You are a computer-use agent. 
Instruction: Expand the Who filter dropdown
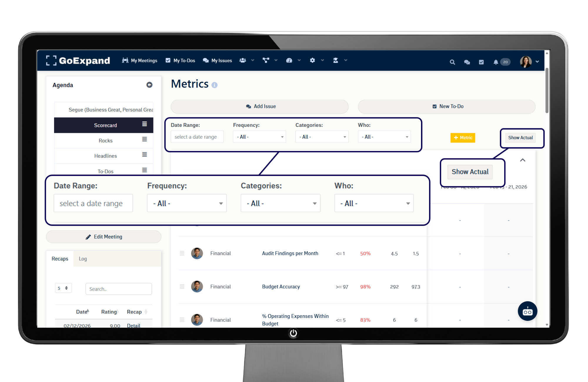384,137
